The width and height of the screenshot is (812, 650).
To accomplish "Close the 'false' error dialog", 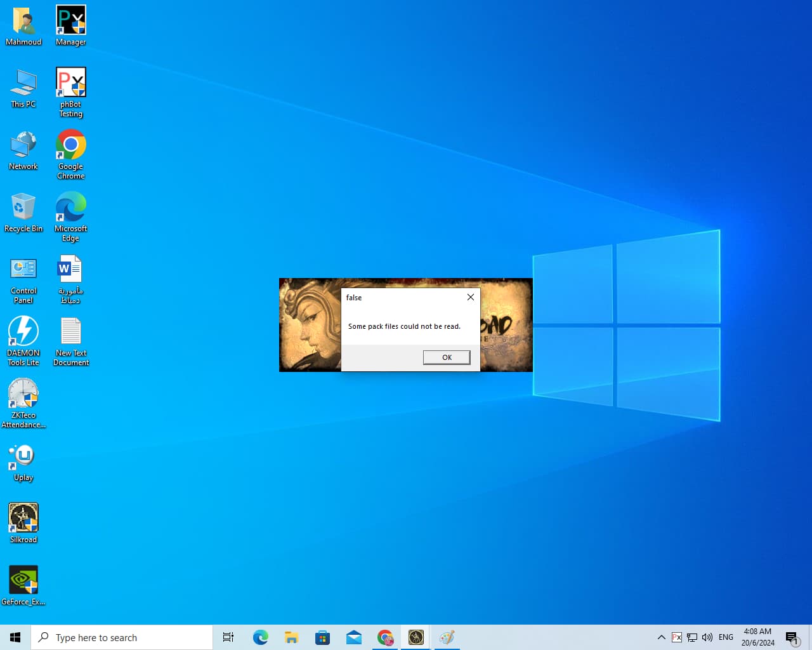I will [x=470, y=297].
